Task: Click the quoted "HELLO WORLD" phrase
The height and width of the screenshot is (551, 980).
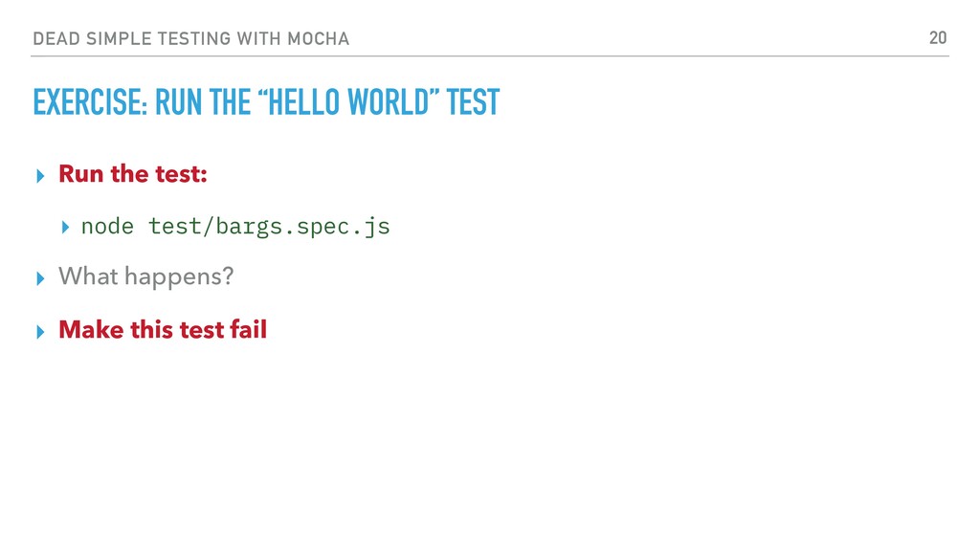Action: (348, 102)
